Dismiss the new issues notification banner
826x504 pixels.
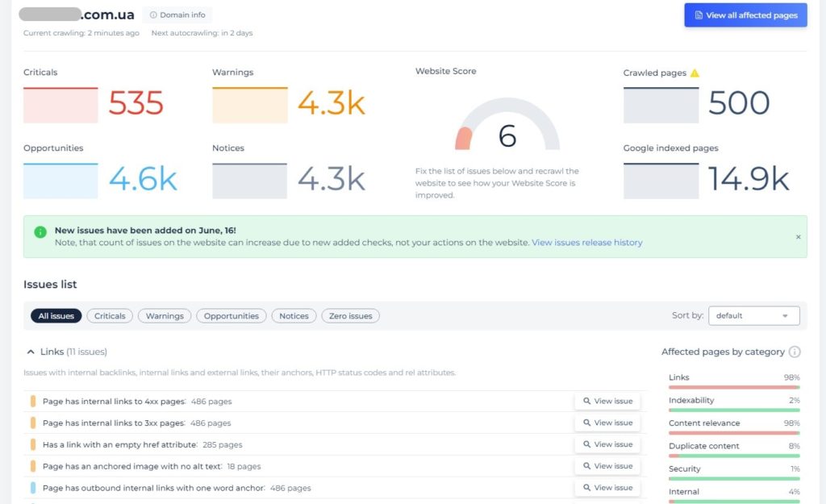(799, 237)
